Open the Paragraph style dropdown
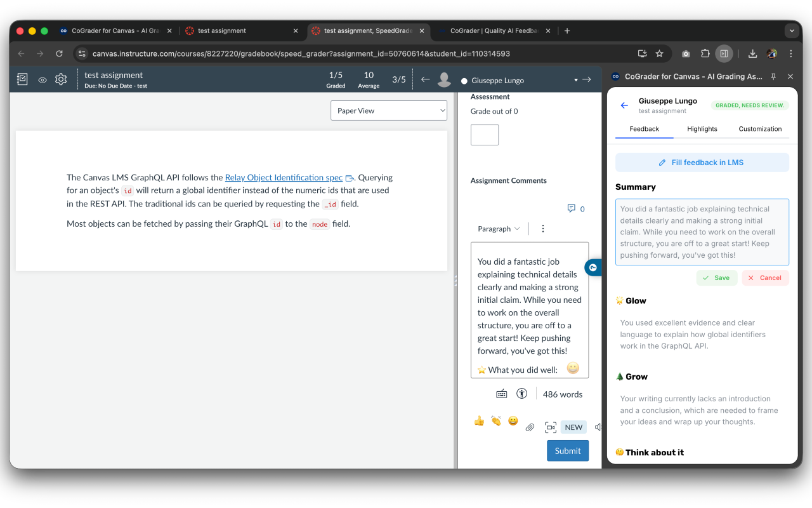The width and height of the screenshot is (812, 508). [x=499, y=229]
